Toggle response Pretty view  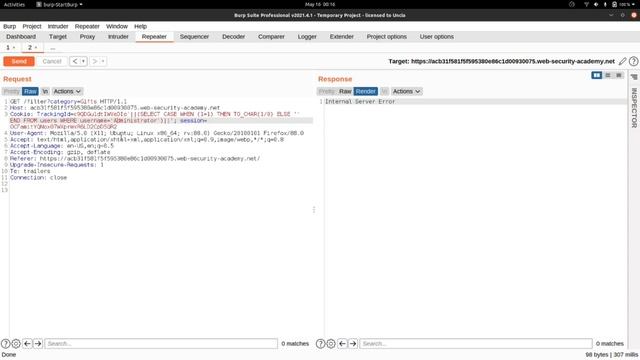pos(327,91)
